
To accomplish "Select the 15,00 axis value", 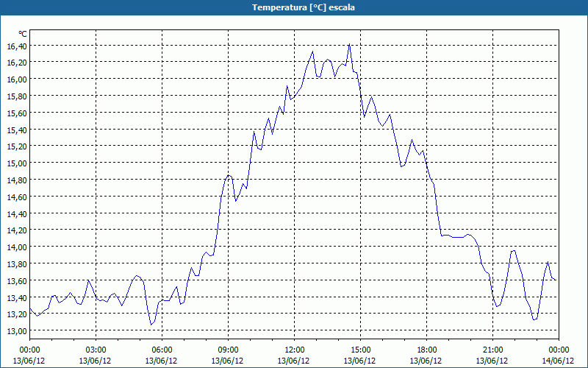I will (x=16, y=163).
